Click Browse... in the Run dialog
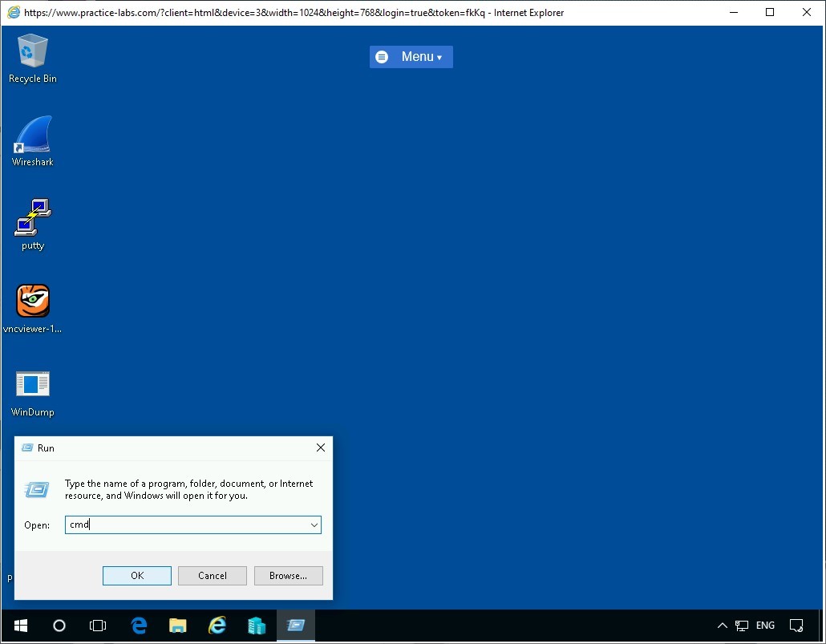 click(x=288, y=576)
